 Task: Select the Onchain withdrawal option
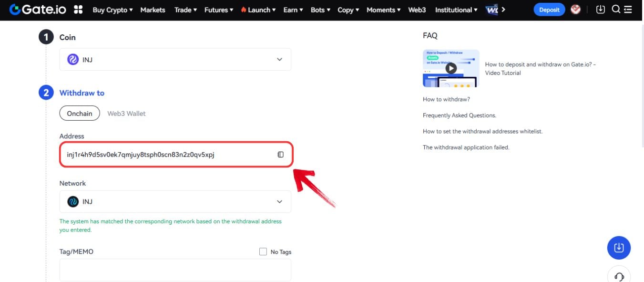pyautogui.click(x=80, y=114)
